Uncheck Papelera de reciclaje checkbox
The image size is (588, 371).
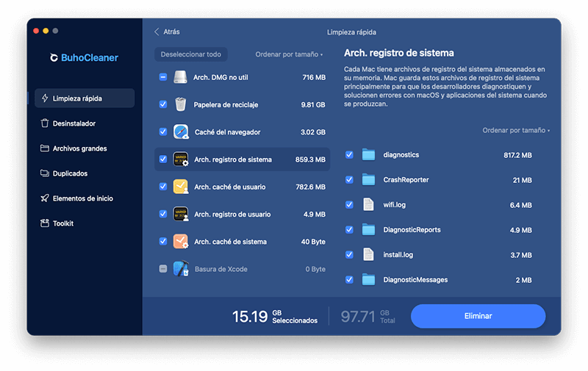(162, 104)
